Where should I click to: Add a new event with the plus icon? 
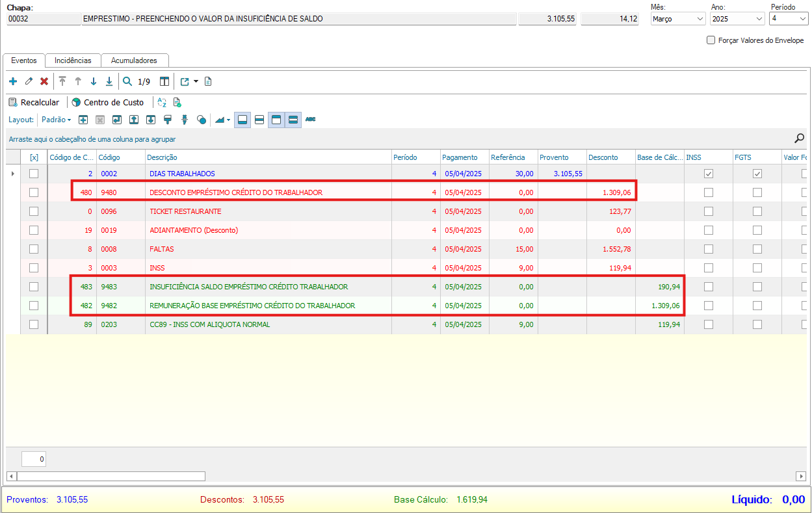click(x=13, y=82)
